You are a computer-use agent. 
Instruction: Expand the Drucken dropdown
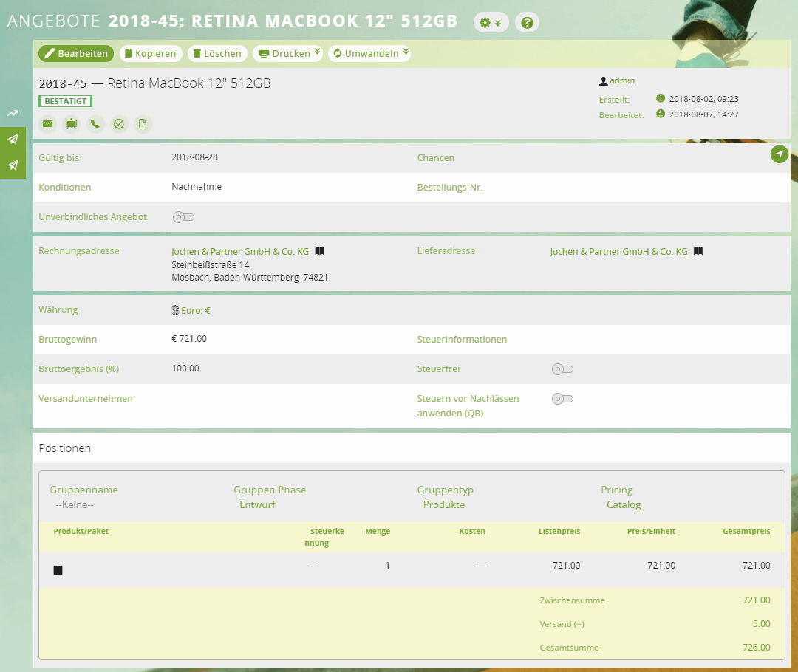tap(287, 53)
